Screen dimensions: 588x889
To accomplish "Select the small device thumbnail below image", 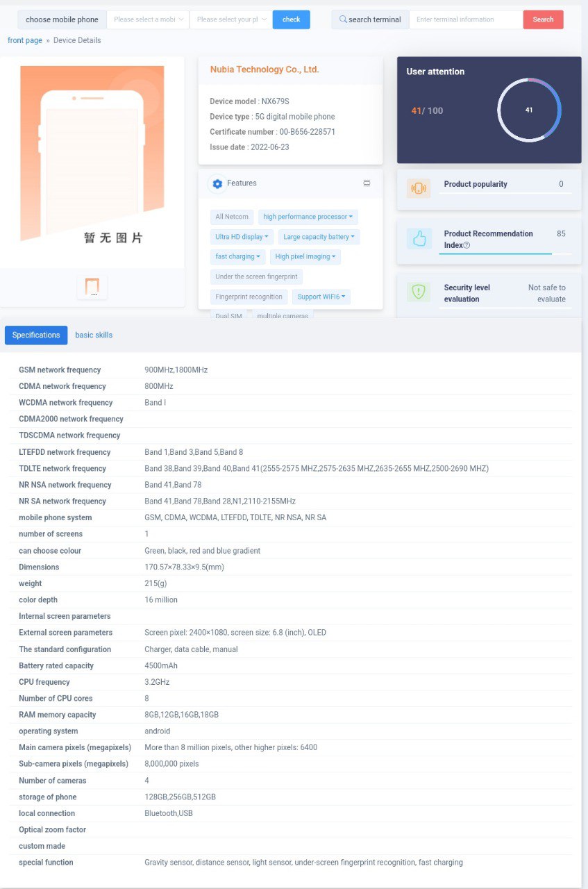I will click(x=92, y=287).
